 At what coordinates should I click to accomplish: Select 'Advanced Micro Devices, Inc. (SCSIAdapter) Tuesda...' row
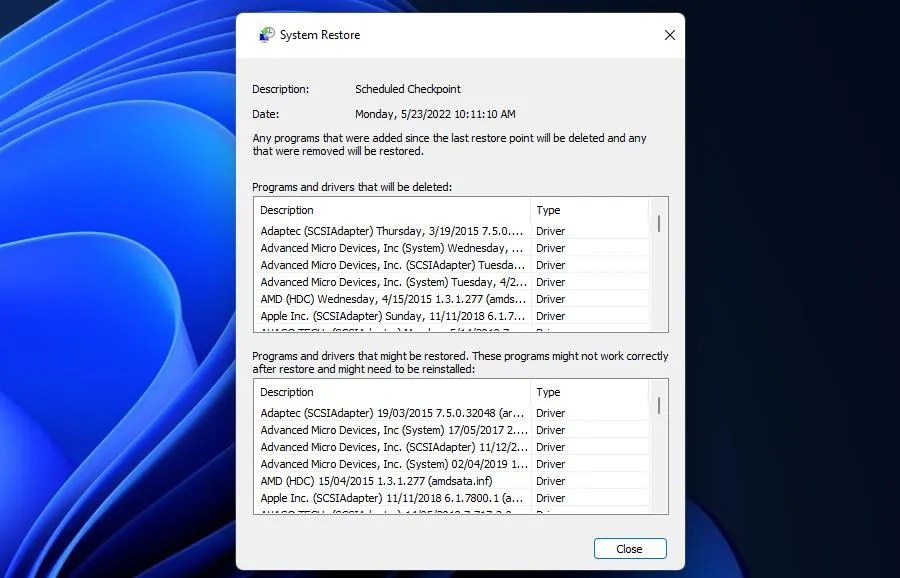pyautogui.click(x=452, y=265)
